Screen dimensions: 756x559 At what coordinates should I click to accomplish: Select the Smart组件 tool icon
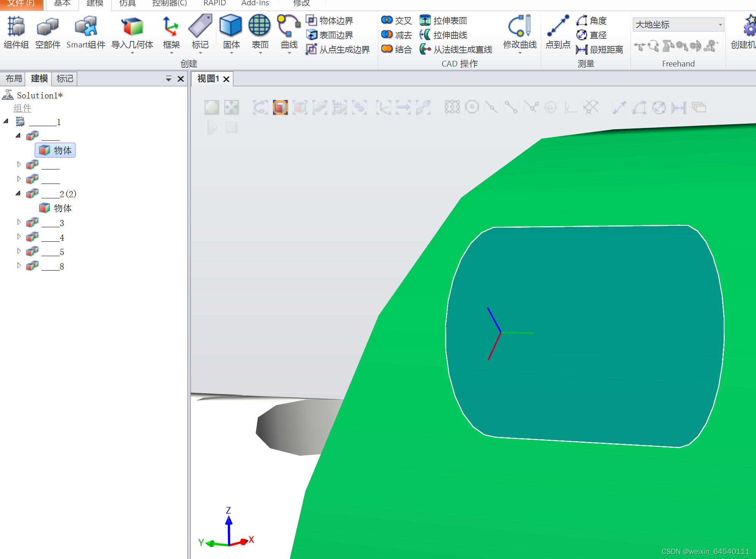tap(86, 27)
